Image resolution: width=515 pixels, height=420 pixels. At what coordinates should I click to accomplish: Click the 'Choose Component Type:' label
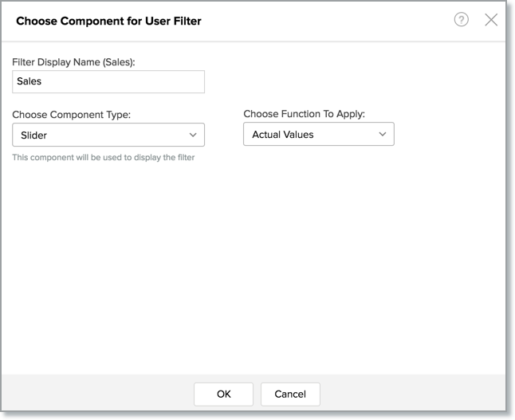tap(71, 115)
